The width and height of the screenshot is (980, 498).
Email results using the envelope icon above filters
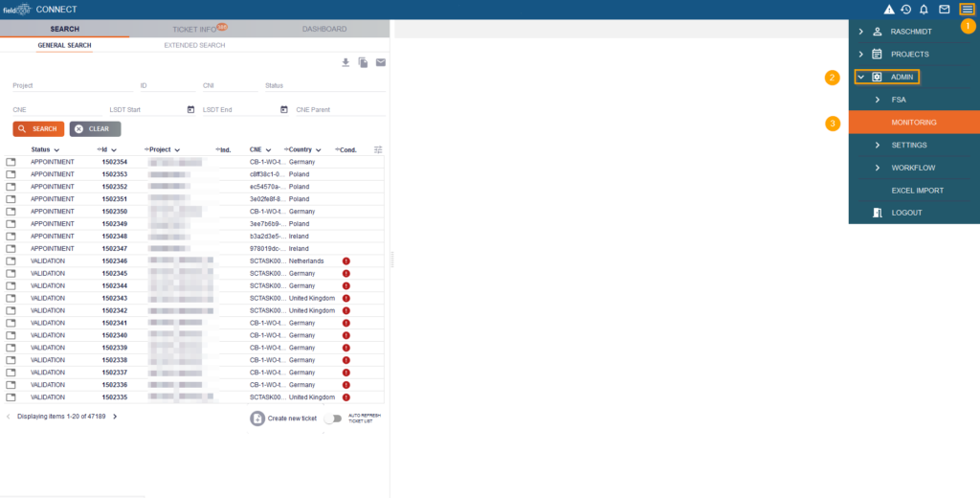tap(381, 62)
